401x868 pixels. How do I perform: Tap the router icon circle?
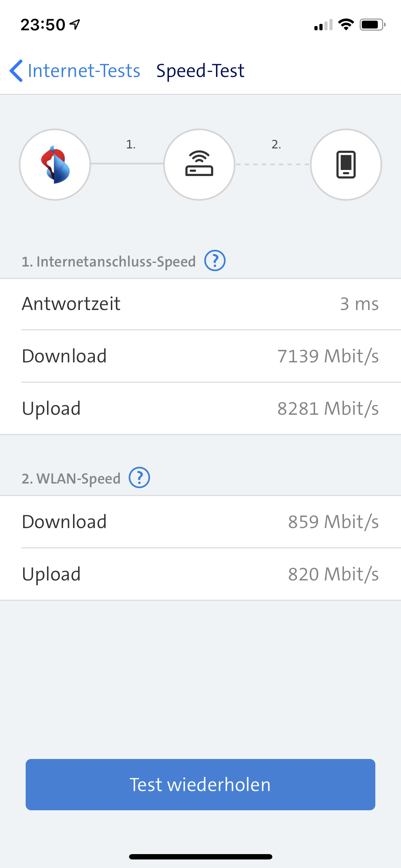pos(199,165)
